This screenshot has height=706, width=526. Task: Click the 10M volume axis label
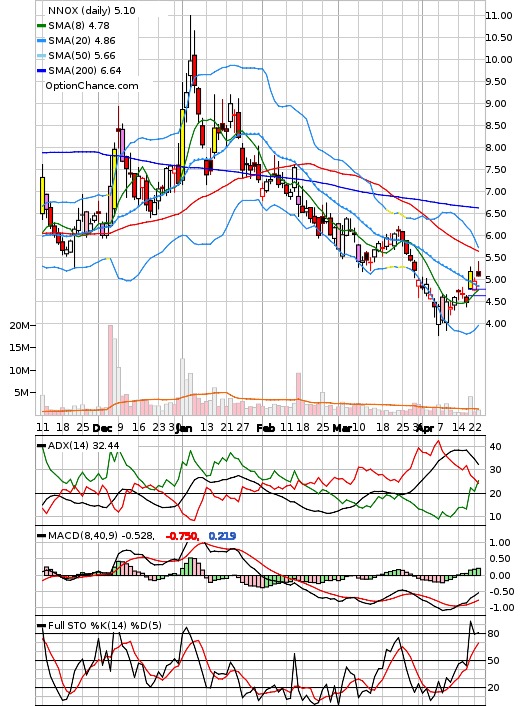19,370
